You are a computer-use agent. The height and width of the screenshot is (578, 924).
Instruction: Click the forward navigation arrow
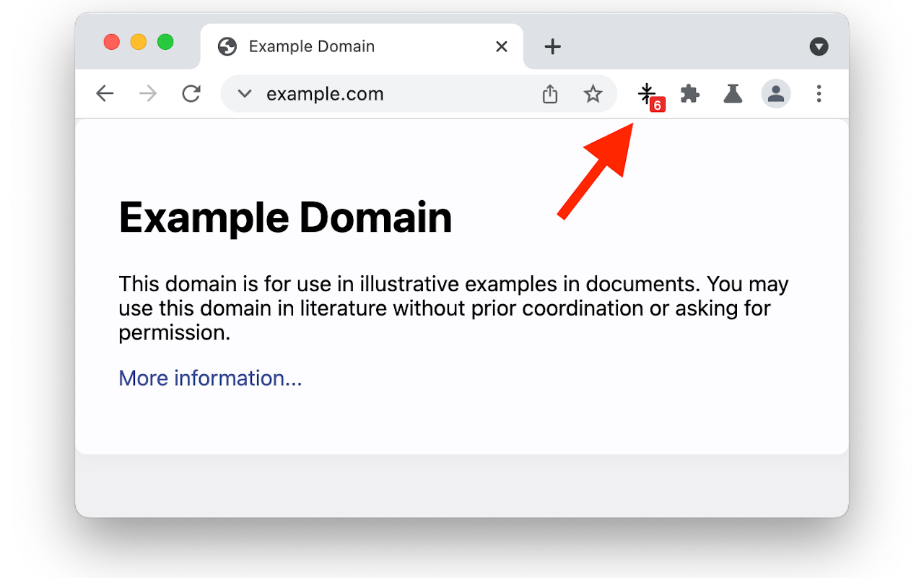coord(147,93)
